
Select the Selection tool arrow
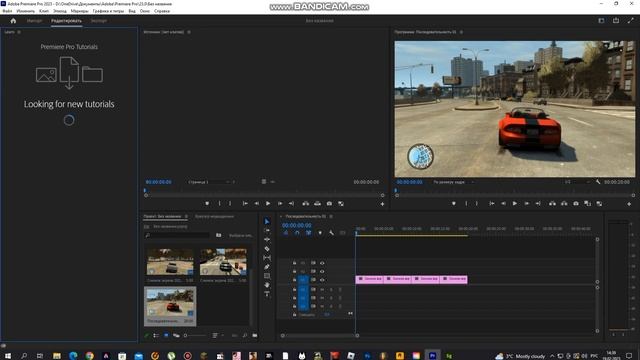click(267, 221)
